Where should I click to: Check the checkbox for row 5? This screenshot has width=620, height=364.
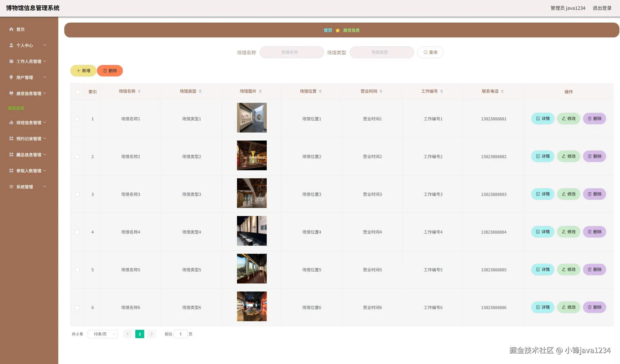coord(77,270)
